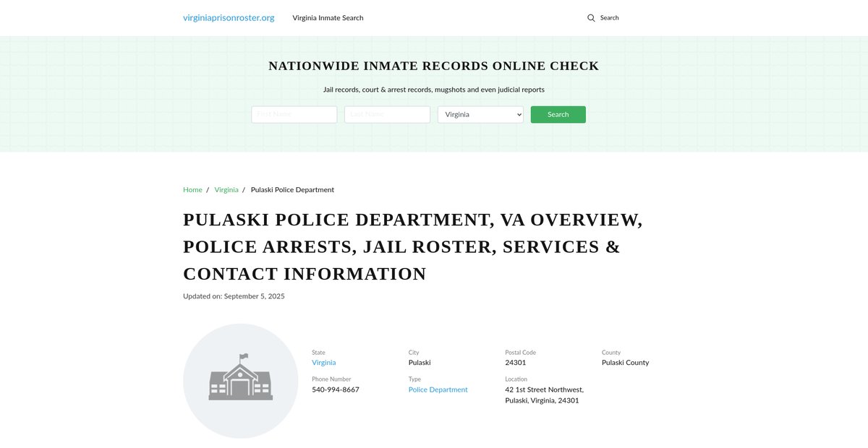Click the Pulaski County value
Viewport: 868px width, 448px height.
(625, 363)
